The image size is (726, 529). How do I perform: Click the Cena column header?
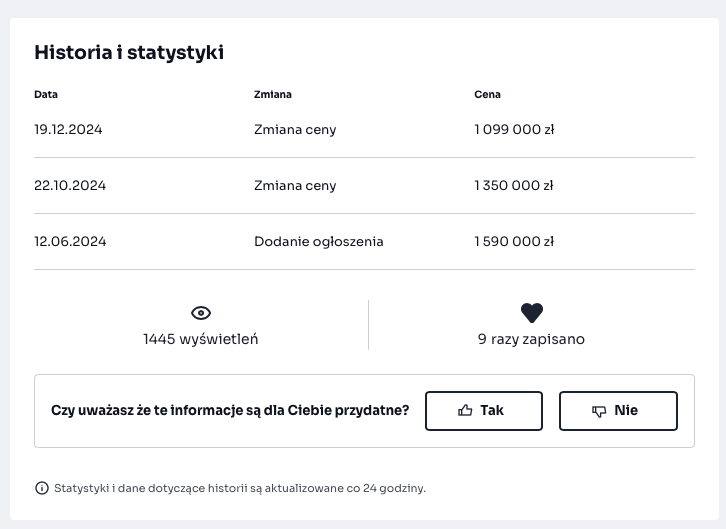(x=487, y=95)
